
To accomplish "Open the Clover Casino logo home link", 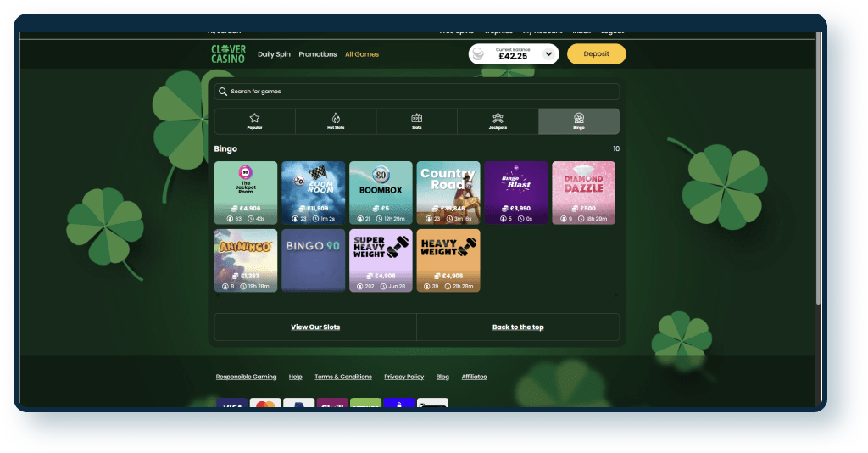I will coord(228,54).
